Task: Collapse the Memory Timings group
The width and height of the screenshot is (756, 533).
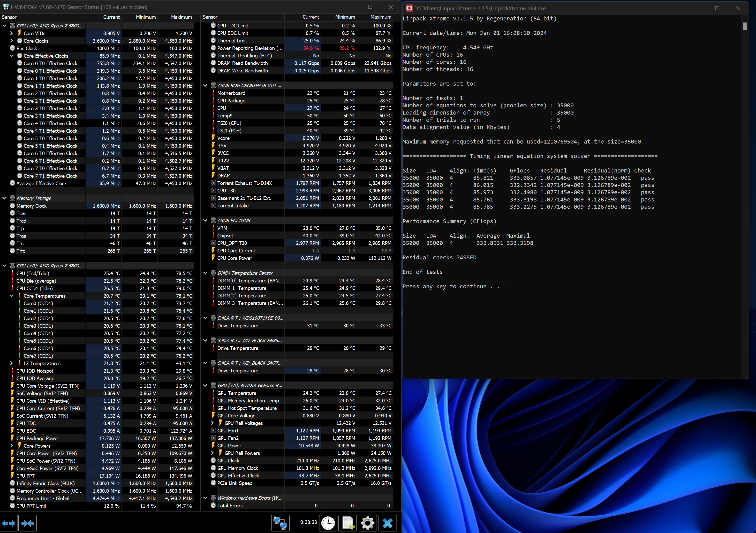Action: click(x=5, y=198)
